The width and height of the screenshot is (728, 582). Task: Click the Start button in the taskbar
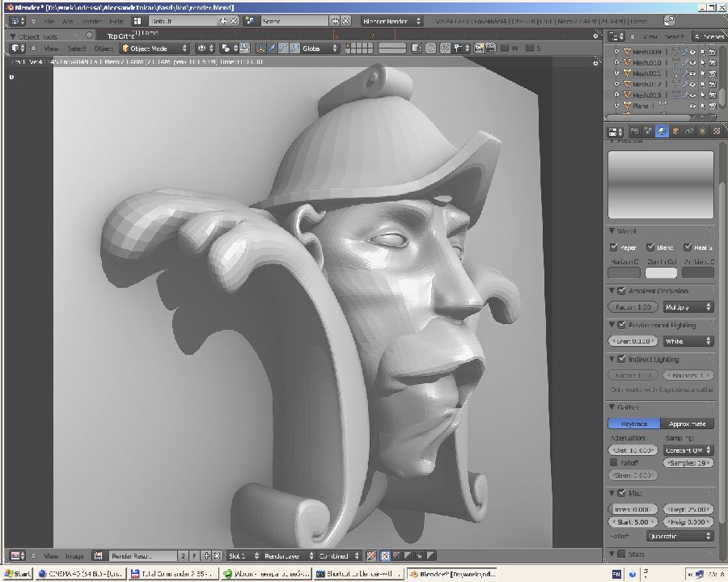pyautogui.click(x=17, y=574)
